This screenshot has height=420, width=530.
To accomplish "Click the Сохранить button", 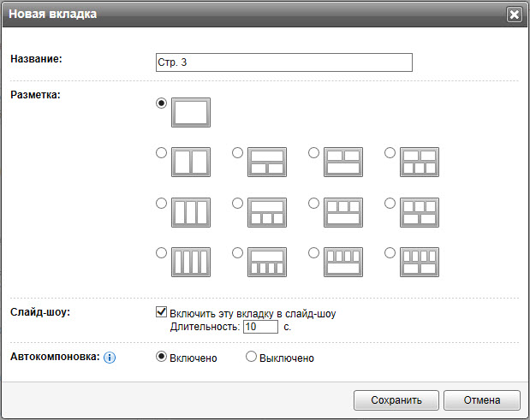I will tap(396, 399).
